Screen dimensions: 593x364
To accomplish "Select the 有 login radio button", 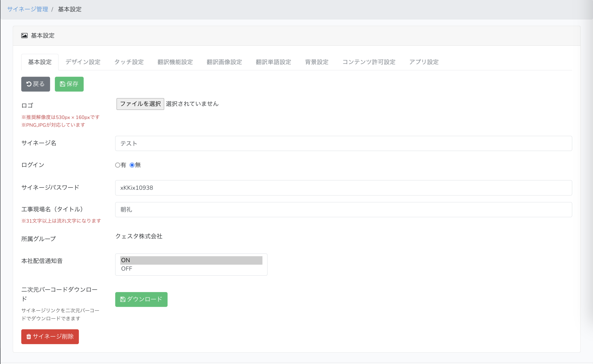I will [x=118, y=165].
